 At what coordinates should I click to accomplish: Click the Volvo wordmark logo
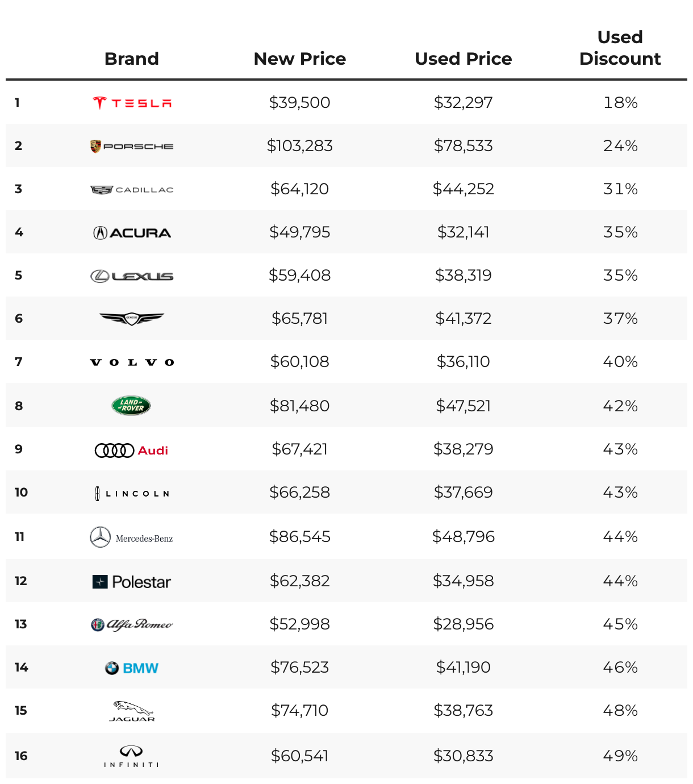pos(132,362)
